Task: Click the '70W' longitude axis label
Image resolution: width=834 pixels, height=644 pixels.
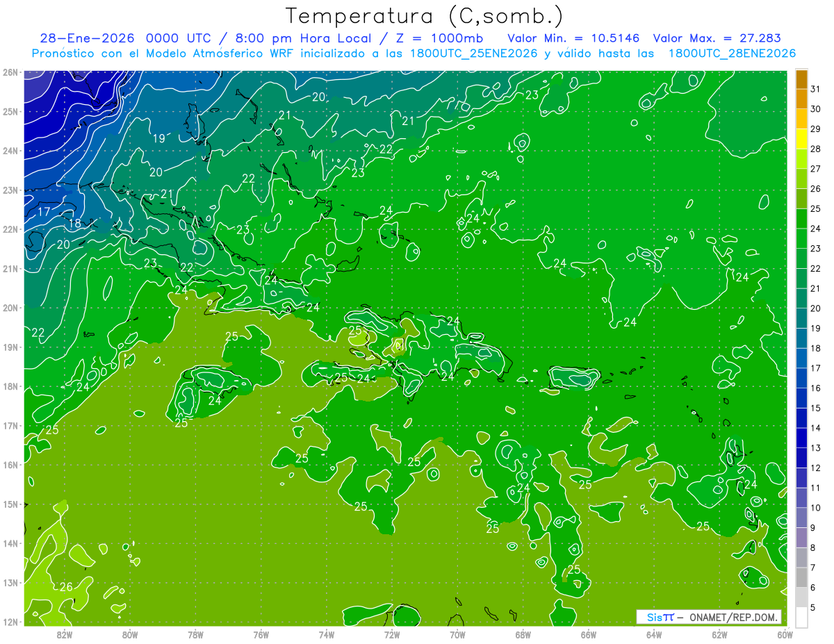Action: [x=457, y=634]
